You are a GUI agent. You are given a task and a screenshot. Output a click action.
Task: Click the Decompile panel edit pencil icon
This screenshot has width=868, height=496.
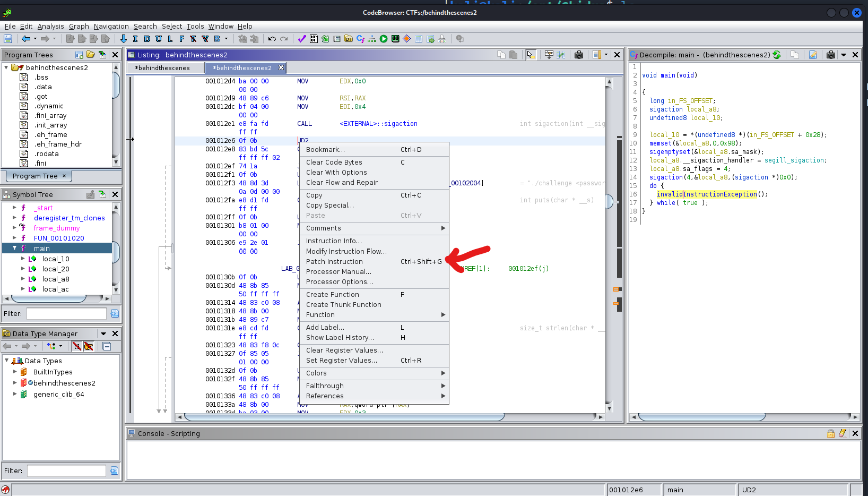[x=813, y=55]
